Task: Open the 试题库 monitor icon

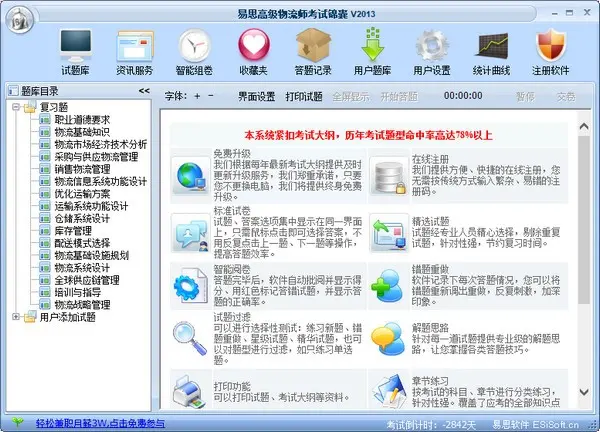Action: coord(75,46)
